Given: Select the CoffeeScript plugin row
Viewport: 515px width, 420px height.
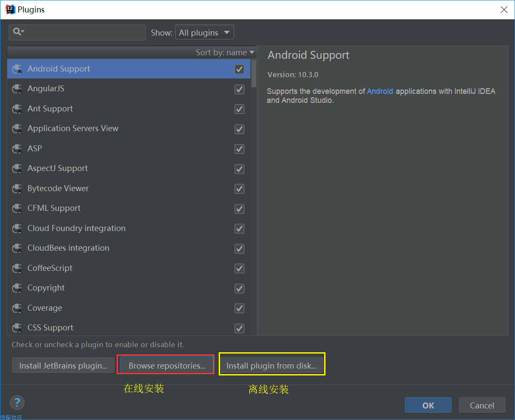Looking at the screenshot, I should pyautogui.click(x=129, y=268).
